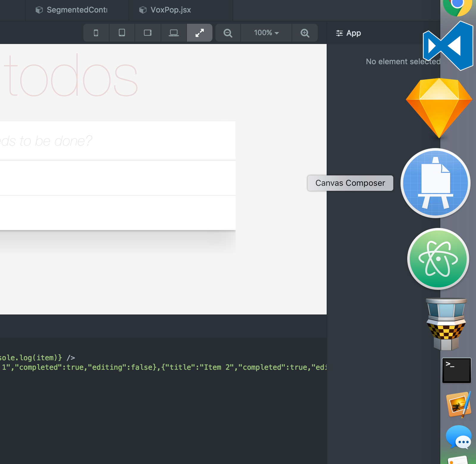Image resolution: width=476 pixels, height=464 pixels.
Task: Open the 100% zoom level dropdown
Action: point(266,33)
